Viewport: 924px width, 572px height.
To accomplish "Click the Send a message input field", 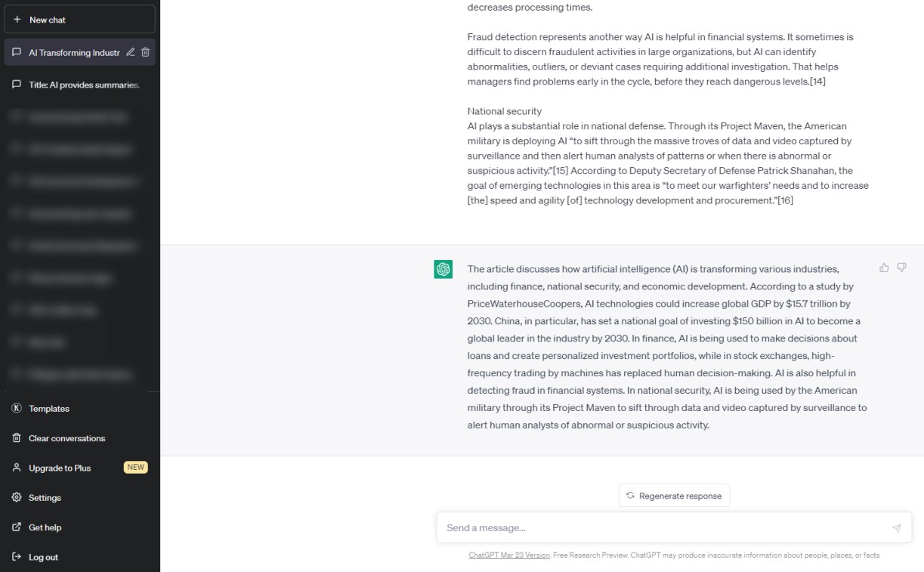I will [x=642, y=527].
